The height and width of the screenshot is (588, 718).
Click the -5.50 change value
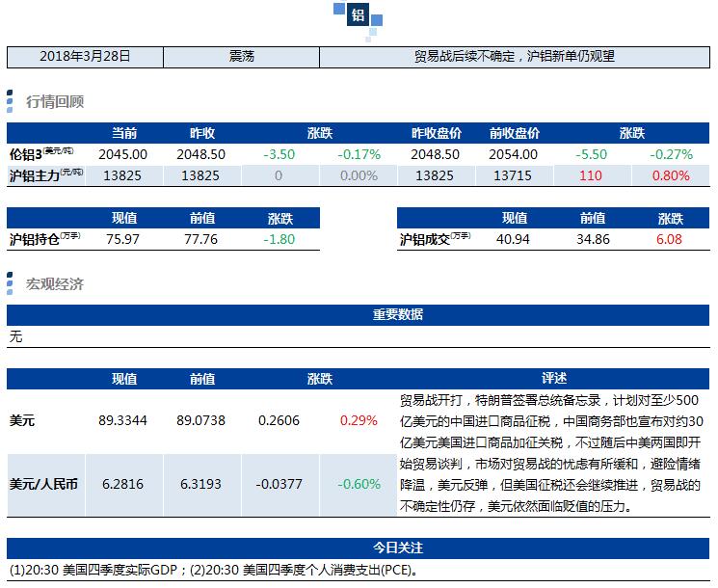tap(591, 154)
